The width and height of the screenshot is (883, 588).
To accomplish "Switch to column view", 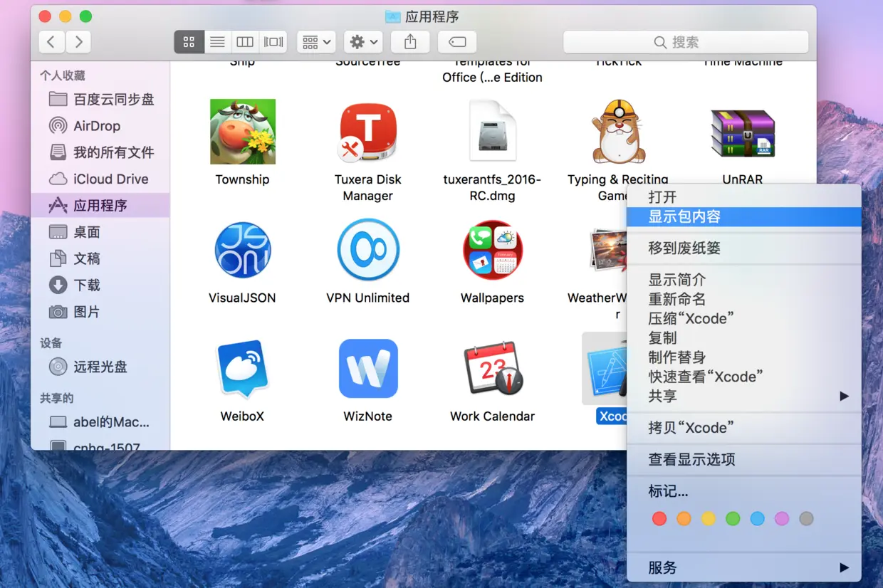I will (245, 42).
